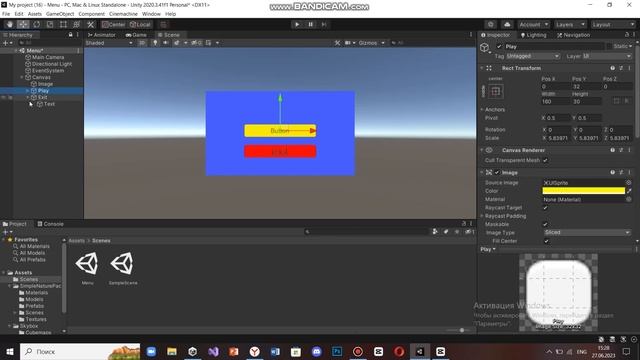Select the Rotate tool in toolbar

tap(37, 24)
